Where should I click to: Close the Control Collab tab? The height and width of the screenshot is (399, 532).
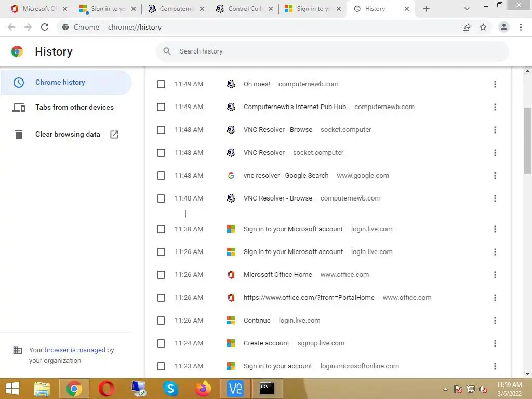click(270, 9)
